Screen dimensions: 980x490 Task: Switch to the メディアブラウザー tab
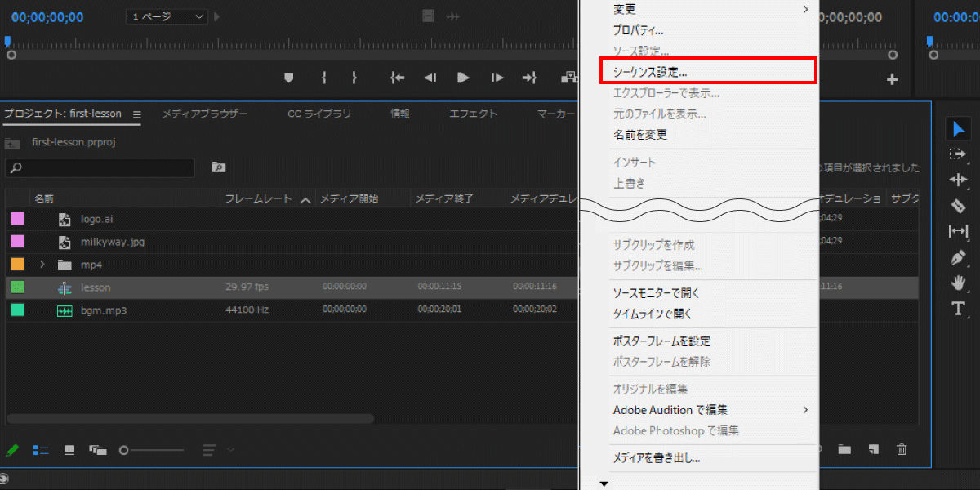[x=204, y=114]
